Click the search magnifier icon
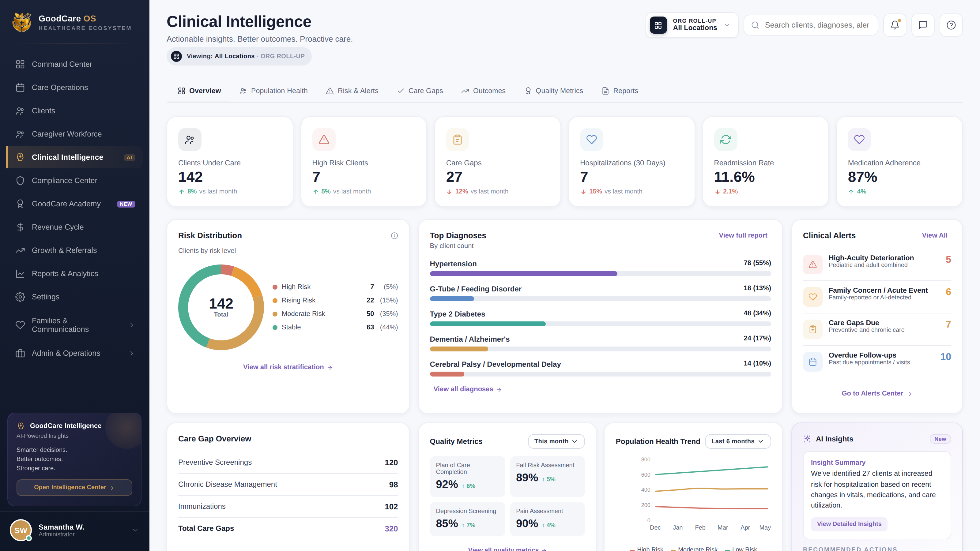 coord(755,25)
